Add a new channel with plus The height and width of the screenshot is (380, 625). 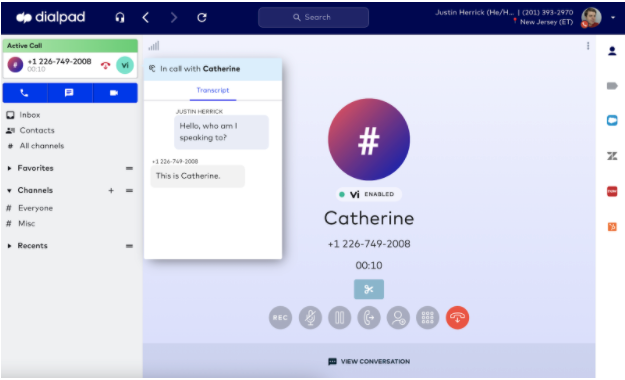111,191
